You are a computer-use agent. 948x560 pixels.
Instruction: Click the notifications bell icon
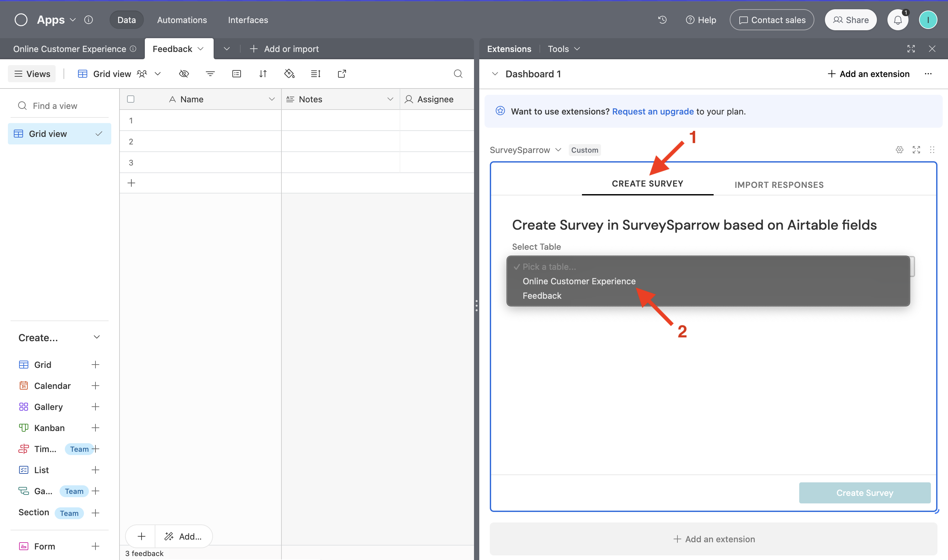[x=897, y=20]
